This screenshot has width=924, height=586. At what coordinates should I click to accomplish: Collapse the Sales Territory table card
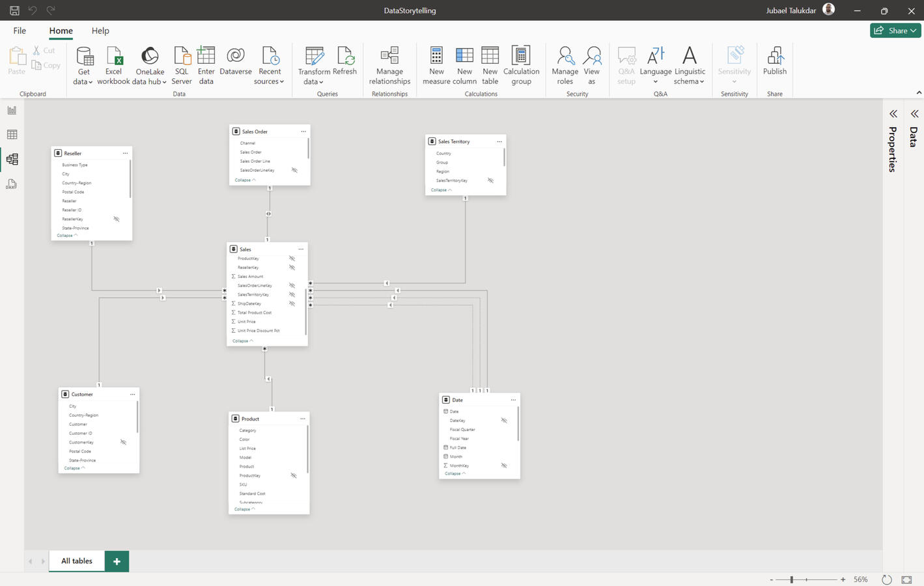441,190
